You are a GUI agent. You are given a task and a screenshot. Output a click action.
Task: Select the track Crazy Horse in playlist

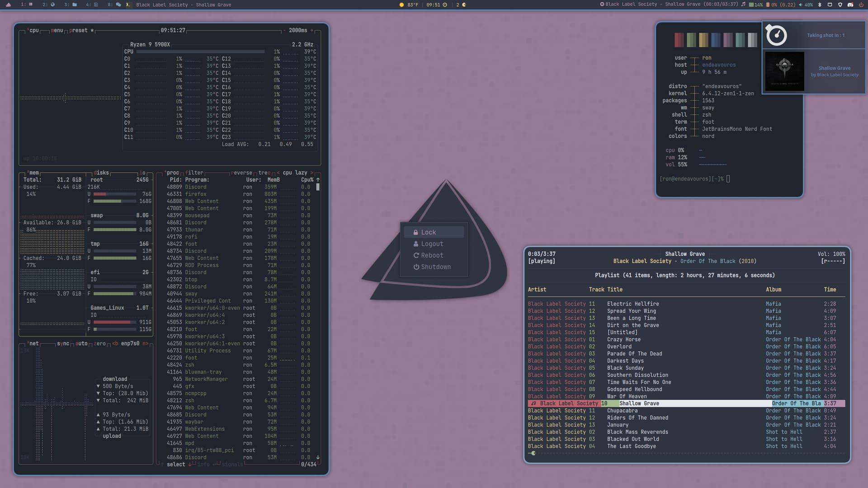click(x=686, y=339)
